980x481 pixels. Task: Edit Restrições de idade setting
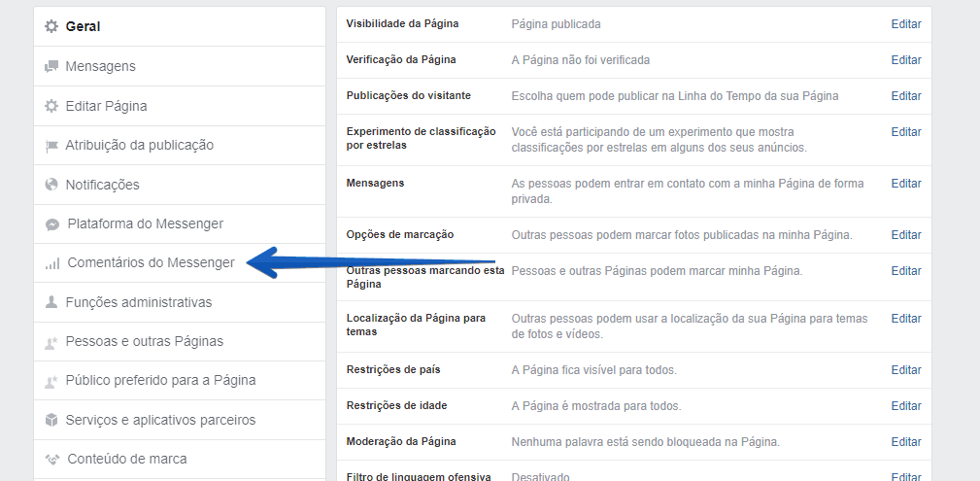pos(905,406)
